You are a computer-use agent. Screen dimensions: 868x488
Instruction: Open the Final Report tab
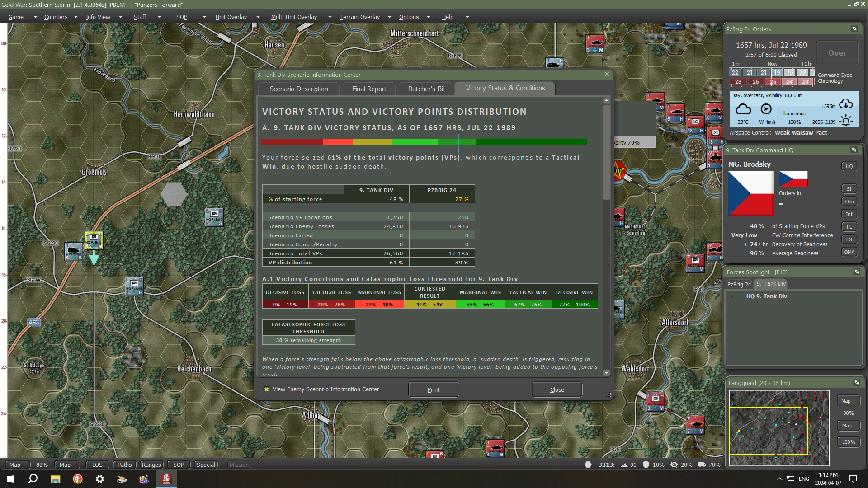point(369,89)
